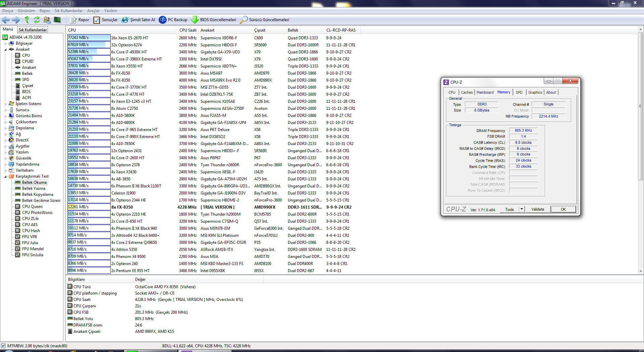Image resolution: width=644 pixels, height=352 pixels.
Task: Click the users icon in toolbar
Action: (47, 20)
